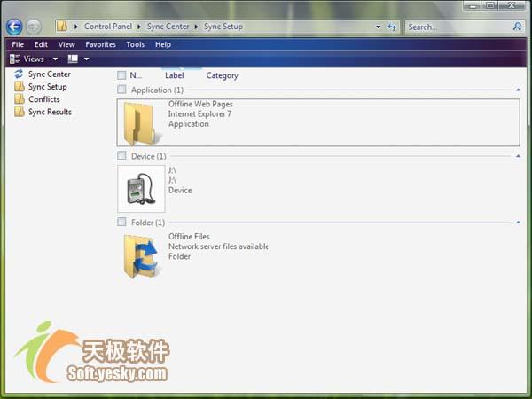
Task: Open the View menu
Action: tap(66, 44)
